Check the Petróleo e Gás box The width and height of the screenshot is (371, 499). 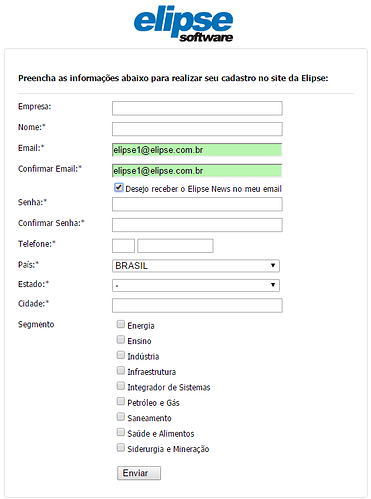pyautogui.click(x=121, y=401)
